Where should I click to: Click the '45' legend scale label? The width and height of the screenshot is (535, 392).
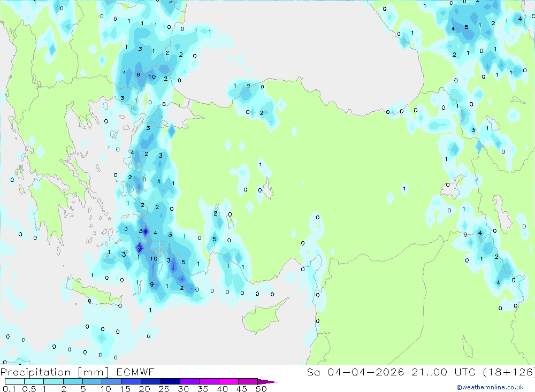242,389
